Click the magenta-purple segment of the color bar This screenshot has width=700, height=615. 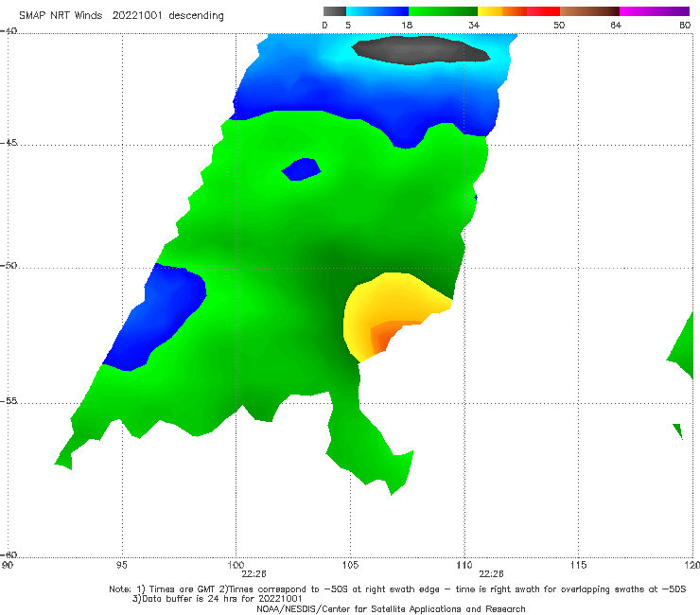[x=655, y=11]
